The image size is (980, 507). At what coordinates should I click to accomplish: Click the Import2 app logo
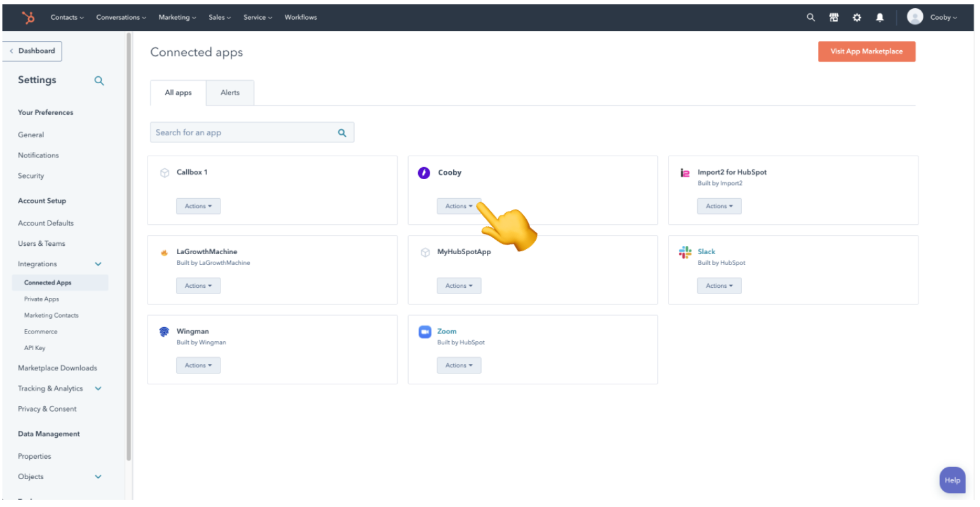click(x=685, y=173)
